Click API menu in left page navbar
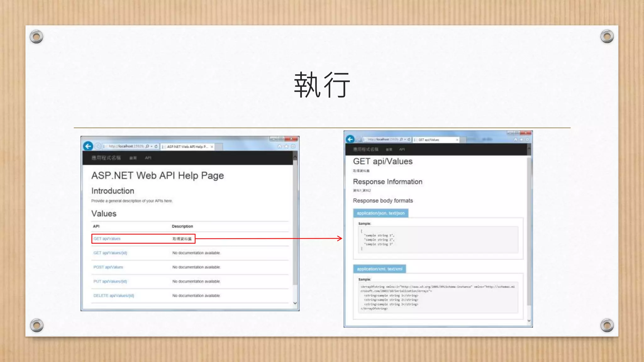Image resolution: width=644 pixels, height=362 pixels. (x=148, y=158)
